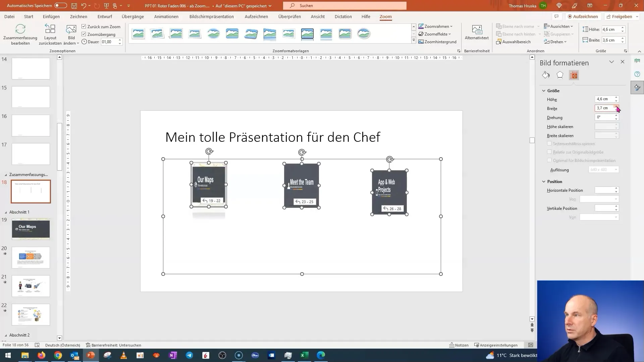Viewport: 644px width, 362px height.
Task: Select the Zoomformatvorlage preset thumbnail
Action: [307, 34]
